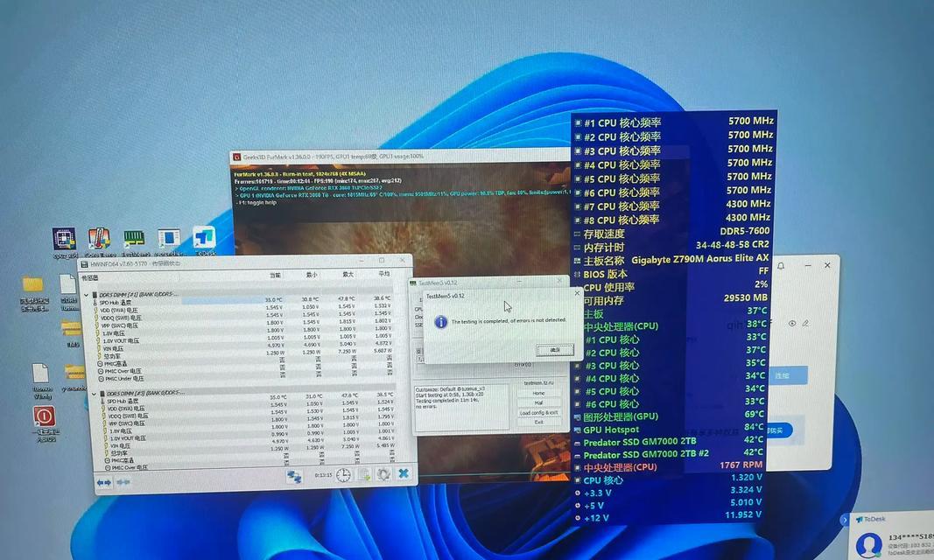Select first VPP (SWC) voltage row
The image size is (934, 560).
[x=245, y=325]
